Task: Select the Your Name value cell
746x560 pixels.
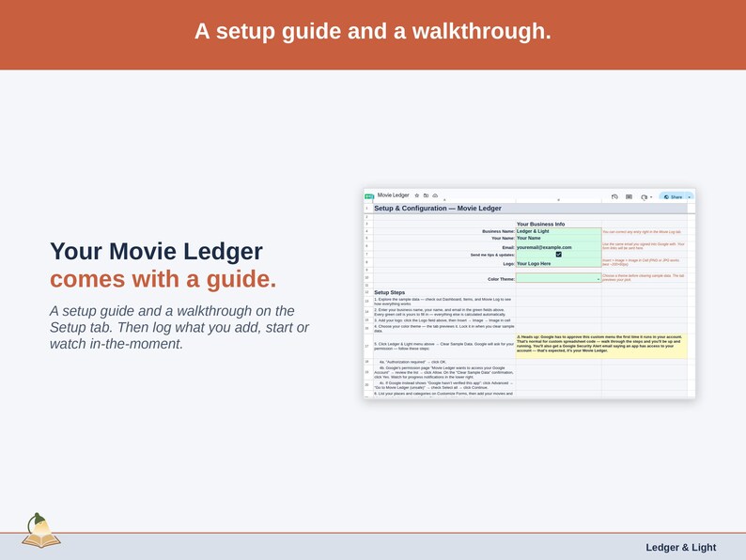Action: point(558,238)
